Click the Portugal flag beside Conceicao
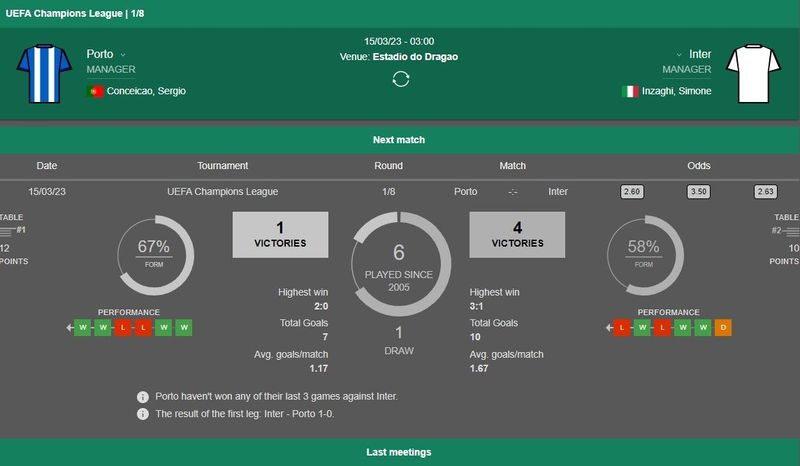This screenshot has height=466, width=800. [x=95, y=91]
